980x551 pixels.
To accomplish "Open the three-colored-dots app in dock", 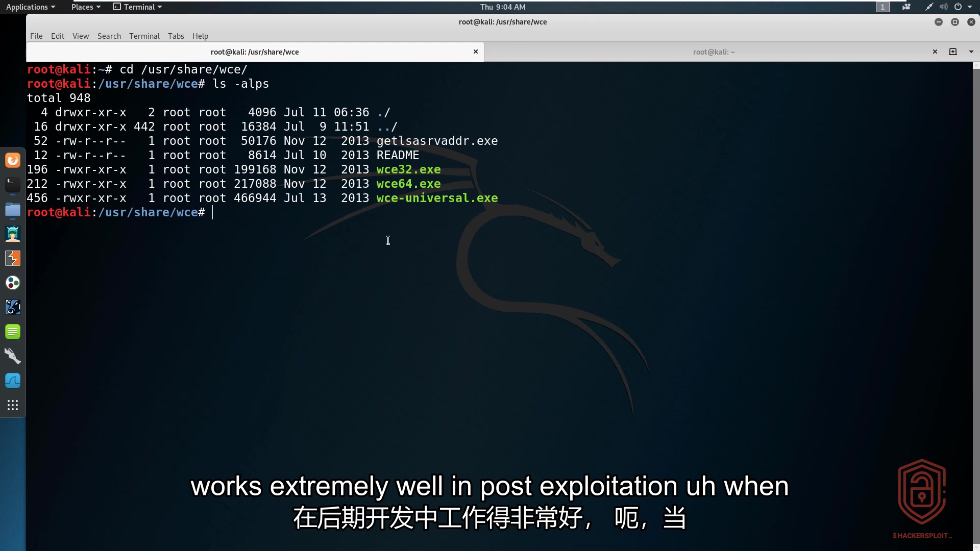I will point(13,283).
